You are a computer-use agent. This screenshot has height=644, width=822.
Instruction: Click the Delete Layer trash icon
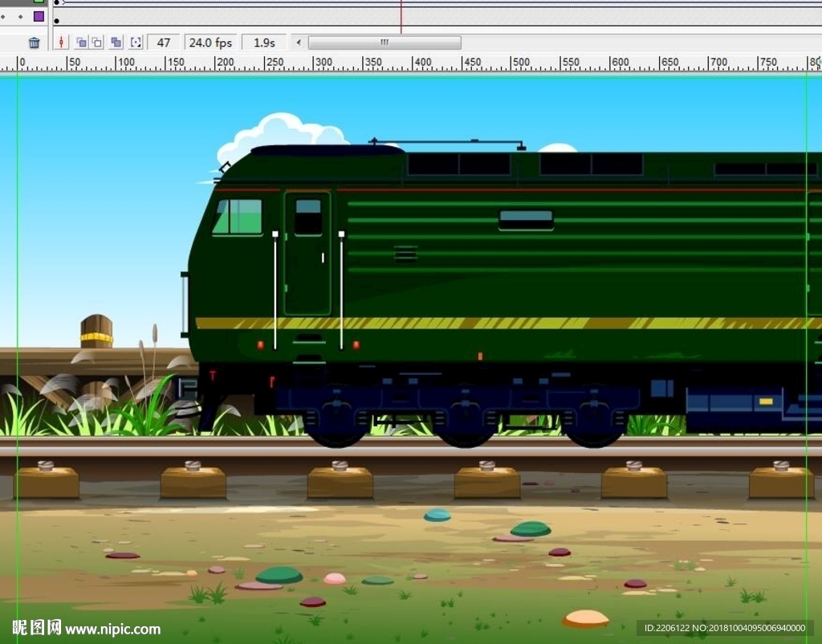pos(34,43)
